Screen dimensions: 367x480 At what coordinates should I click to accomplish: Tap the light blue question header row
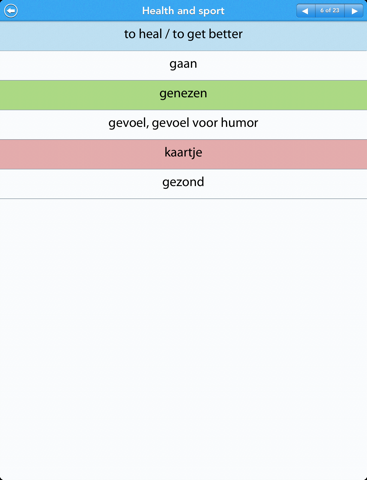point(183,36)
